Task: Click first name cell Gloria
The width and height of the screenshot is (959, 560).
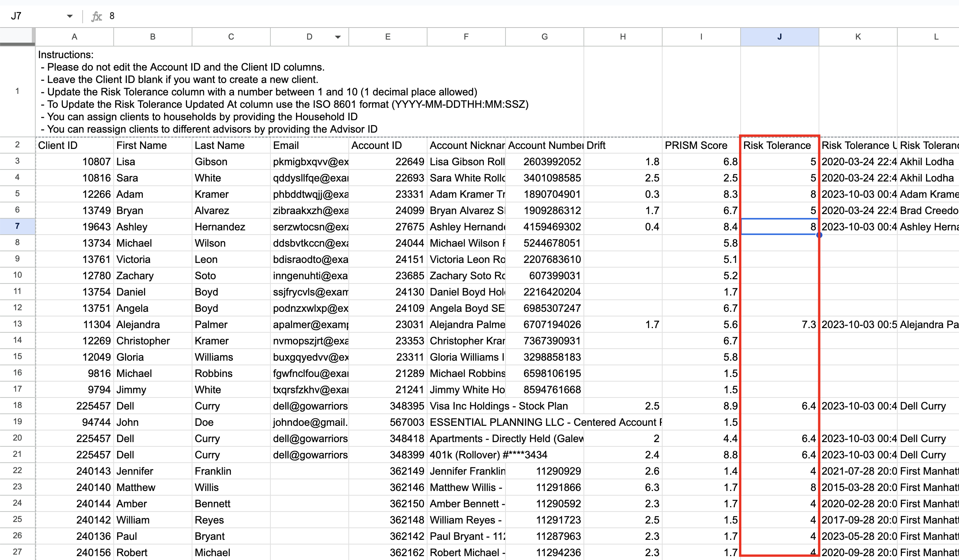Action: (153, 357)
